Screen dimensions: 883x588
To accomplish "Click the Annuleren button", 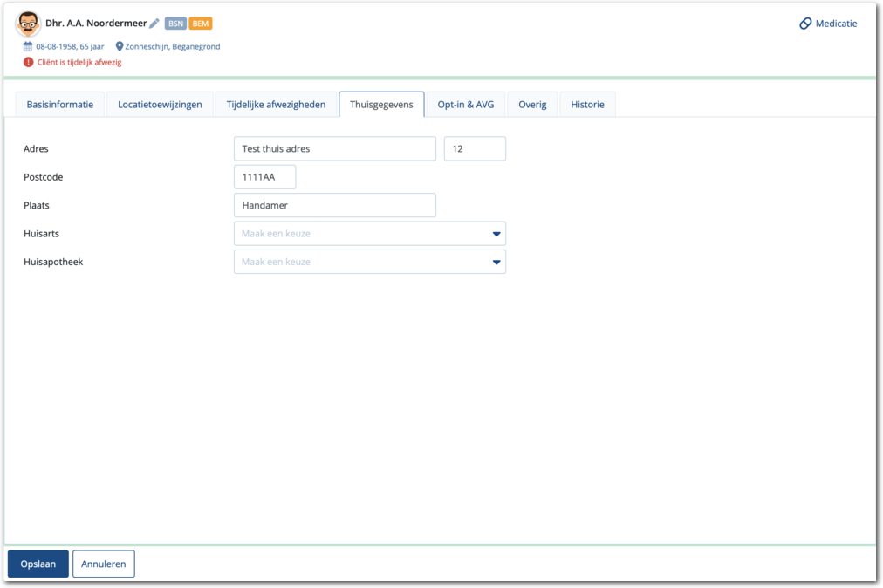I will [x=104, y=564].
